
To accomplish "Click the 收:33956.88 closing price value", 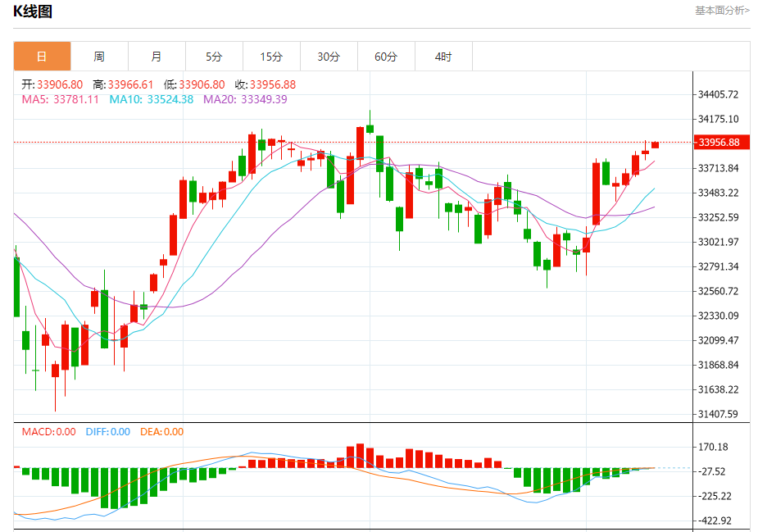I will pyautogui.click(x=265, y=84).
